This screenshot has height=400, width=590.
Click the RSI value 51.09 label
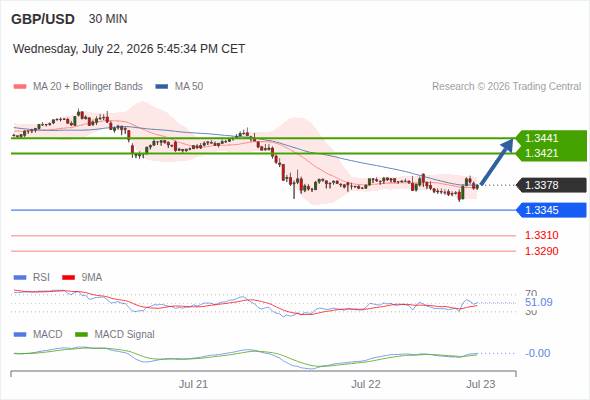pos(538,303)
